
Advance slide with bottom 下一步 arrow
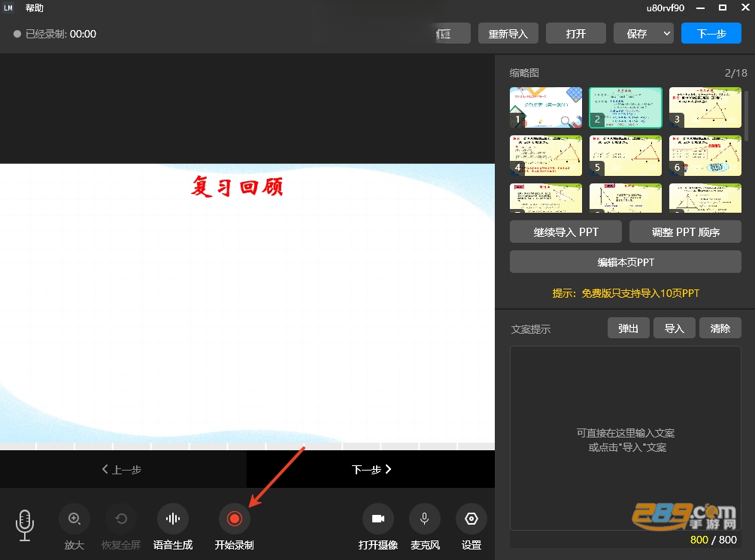coord(371,469)
